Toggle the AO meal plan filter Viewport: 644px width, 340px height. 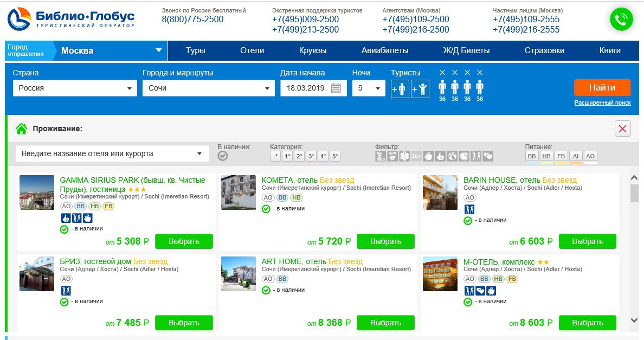click(x=590, y=157)
